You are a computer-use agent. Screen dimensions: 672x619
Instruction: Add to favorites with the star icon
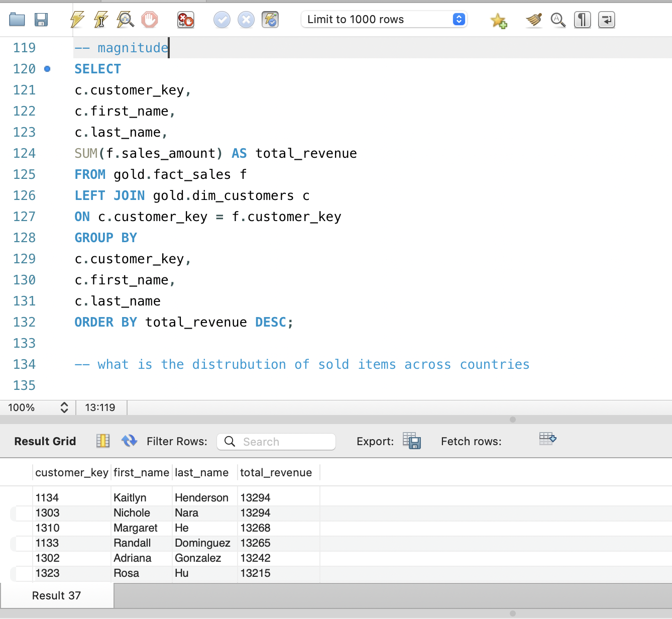click(x=499, y=20)
